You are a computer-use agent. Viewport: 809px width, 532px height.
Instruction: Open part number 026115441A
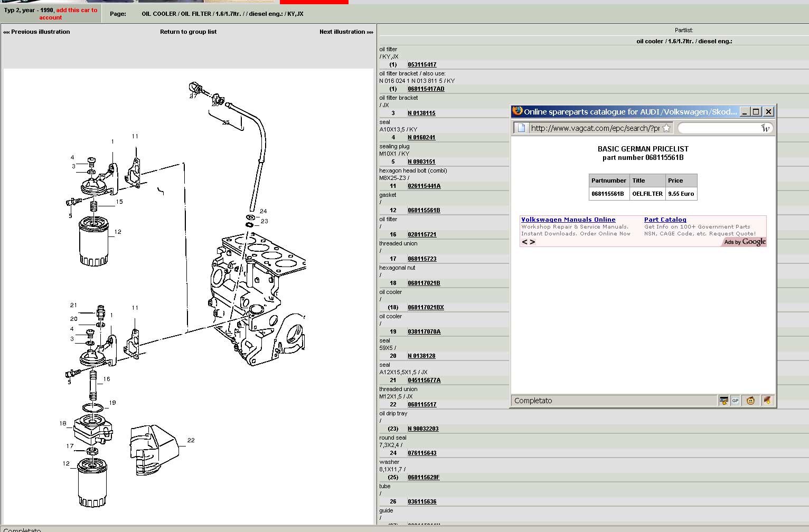tap(424, 186)
